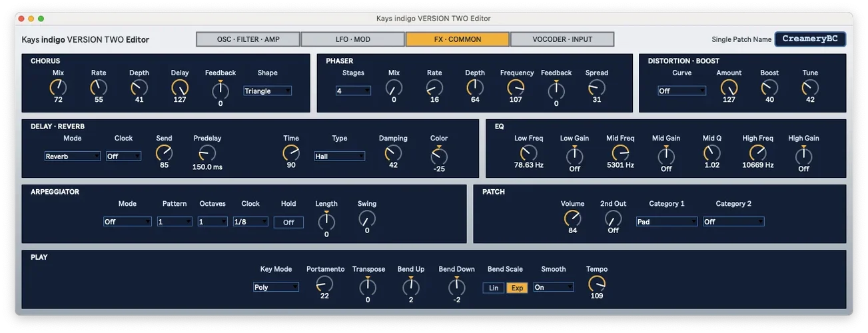868x333 pixels.
Task: Open the Arpeggiator Octaves dropdown
Action: (213, 222)
